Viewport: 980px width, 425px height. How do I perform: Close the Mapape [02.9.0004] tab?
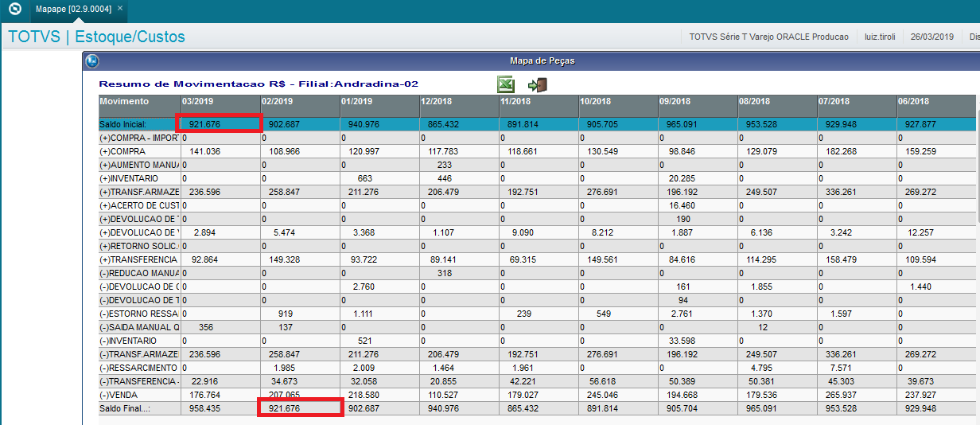(119, 8)
